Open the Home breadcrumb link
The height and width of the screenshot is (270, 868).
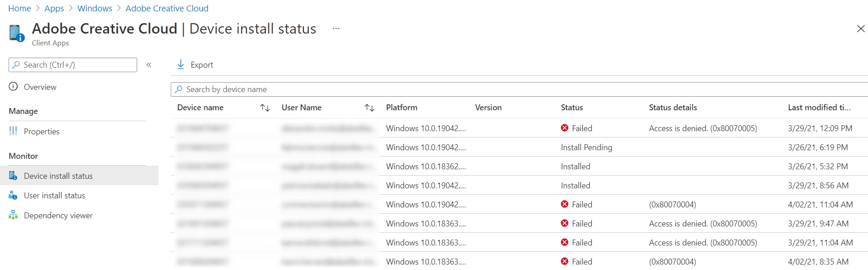20,8
